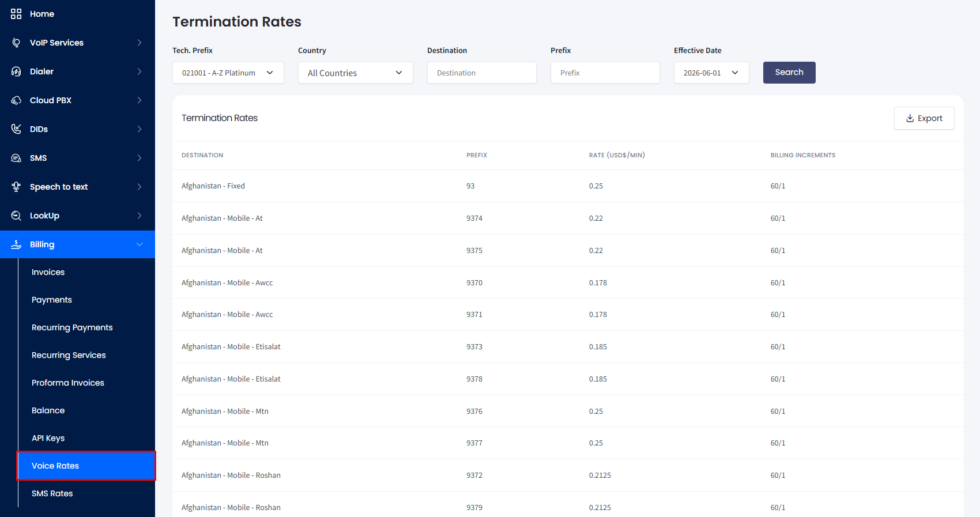Image resolution: width=980 pixels, height=517 pixels.
Task: Click the BILLING INCREMENTS column header
Action: point(803,156)
